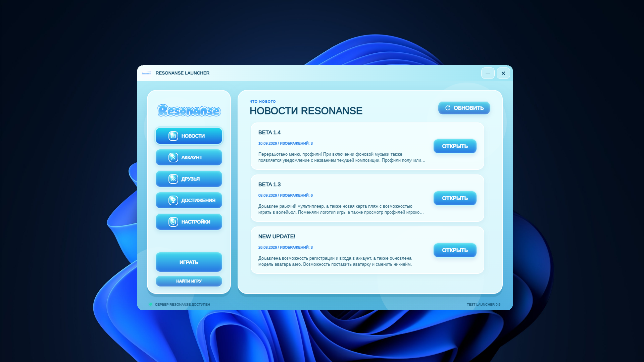Open the BETA 1.4 news entry

455,146
